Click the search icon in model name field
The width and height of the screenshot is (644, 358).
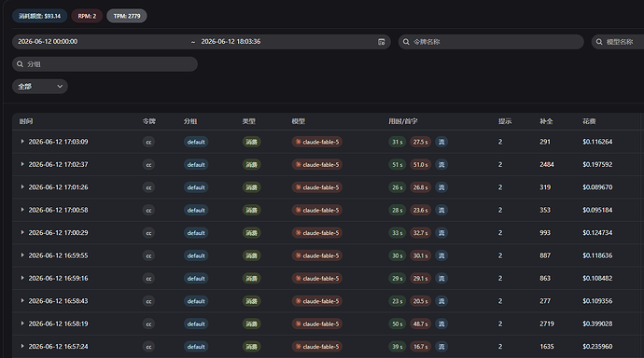point(599,42)
